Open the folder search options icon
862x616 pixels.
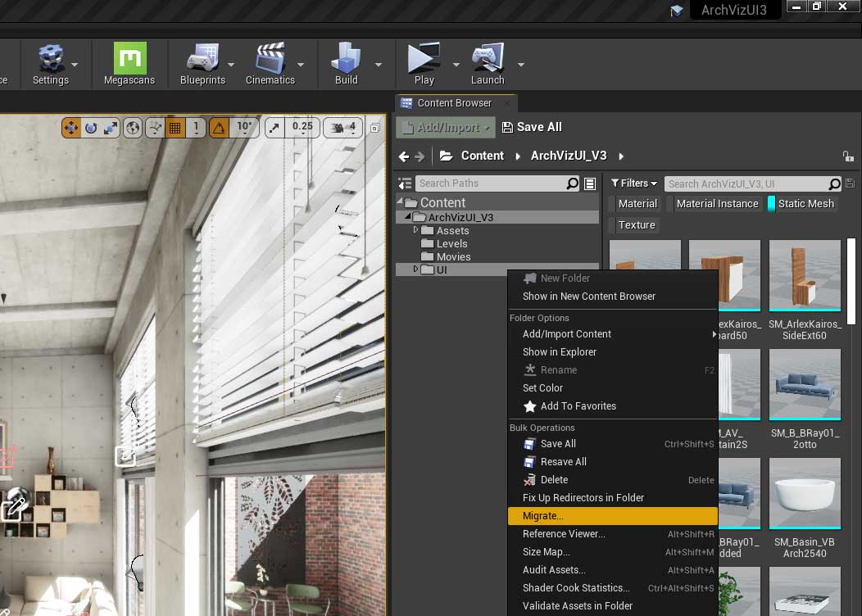click(590, 183)
